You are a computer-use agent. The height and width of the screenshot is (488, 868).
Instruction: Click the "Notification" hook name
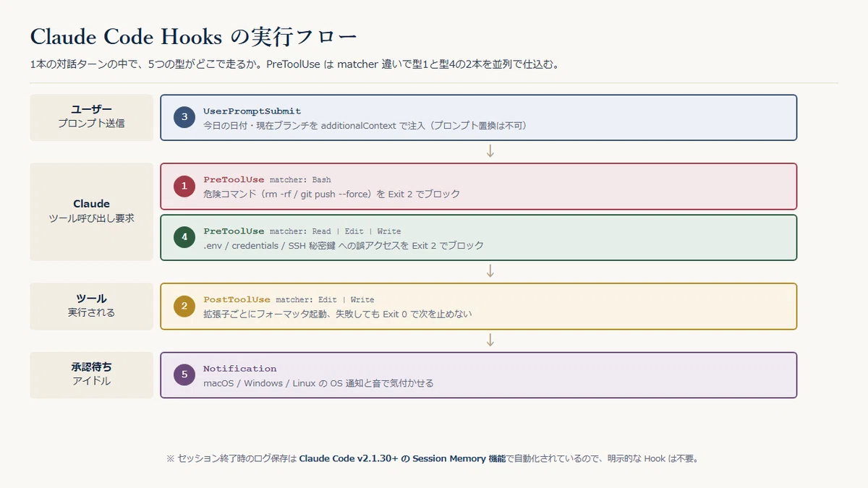(240, 369)
